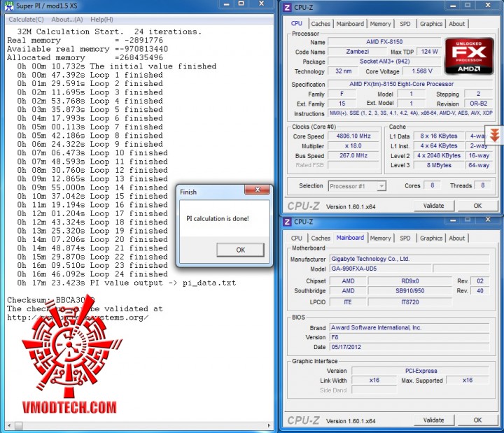This screenshot has width=504, height=433.
Task: Click the orange double-arrow side widget
Action: click(494, 134)
